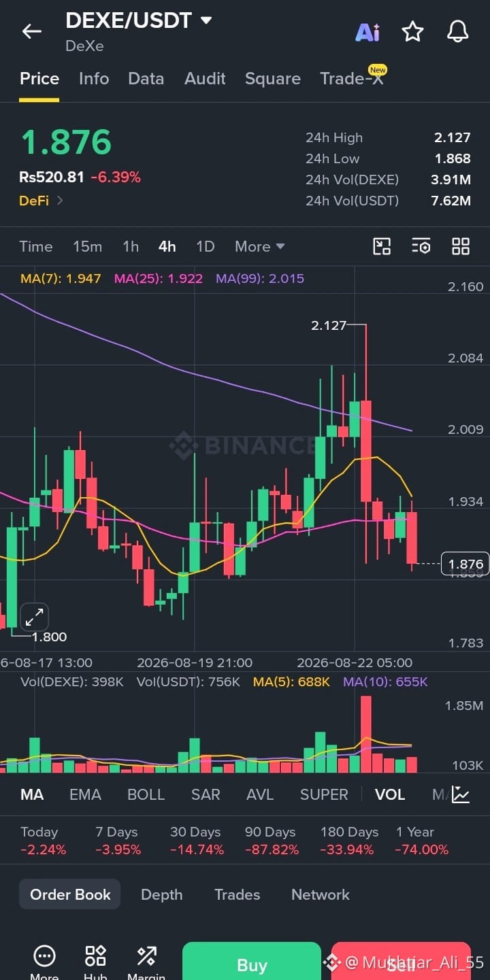Expand chart to fullscreen icon
Viewport: 490px width, 980px height.
click(34, 618)
